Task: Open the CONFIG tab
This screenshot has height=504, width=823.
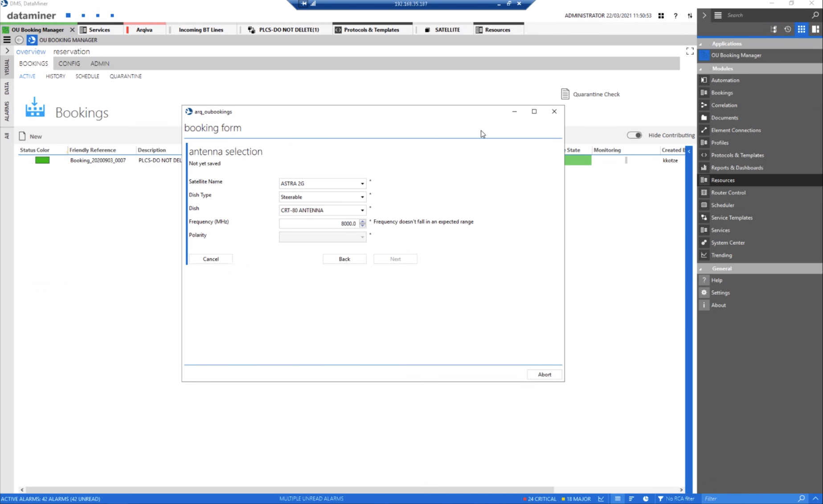Action: (69, 63)
